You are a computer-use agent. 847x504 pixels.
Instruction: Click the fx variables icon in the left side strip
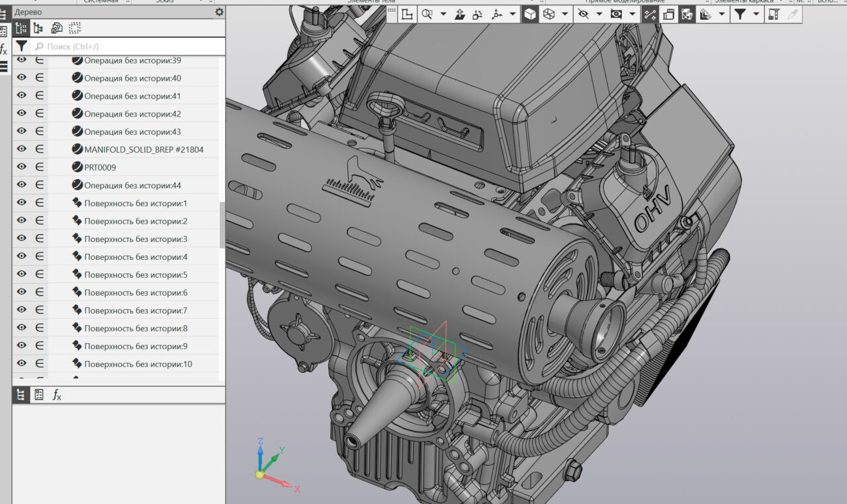point(3,49)
